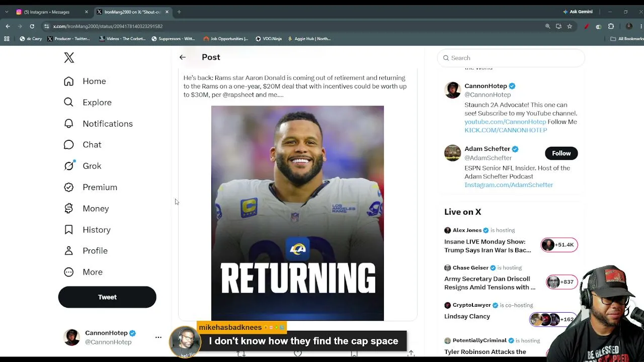Click the X logo icon
This screenshot has height=362, width=644.
click(x=69, y=58)
